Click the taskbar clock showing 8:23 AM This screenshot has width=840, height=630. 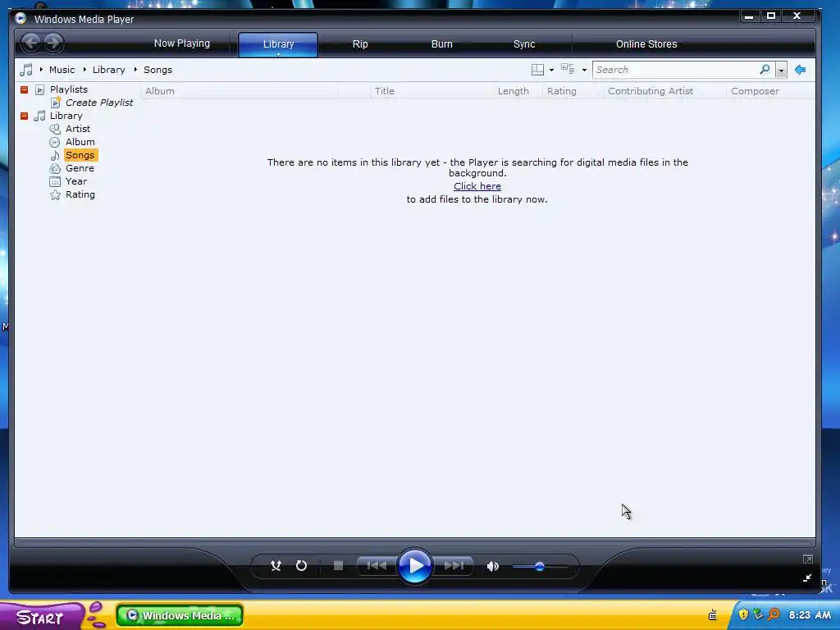(x=810, y=615)
